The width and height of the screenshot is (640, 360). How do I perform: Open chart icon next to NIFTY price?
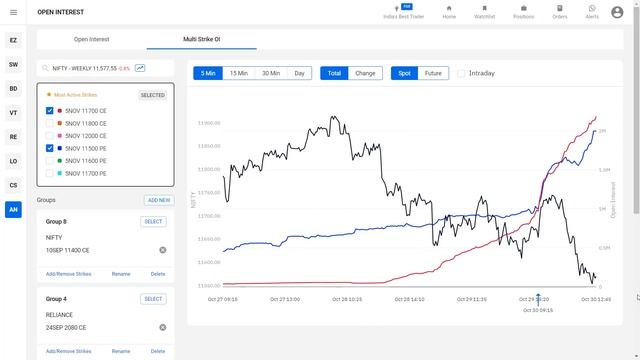coord(140,68)
